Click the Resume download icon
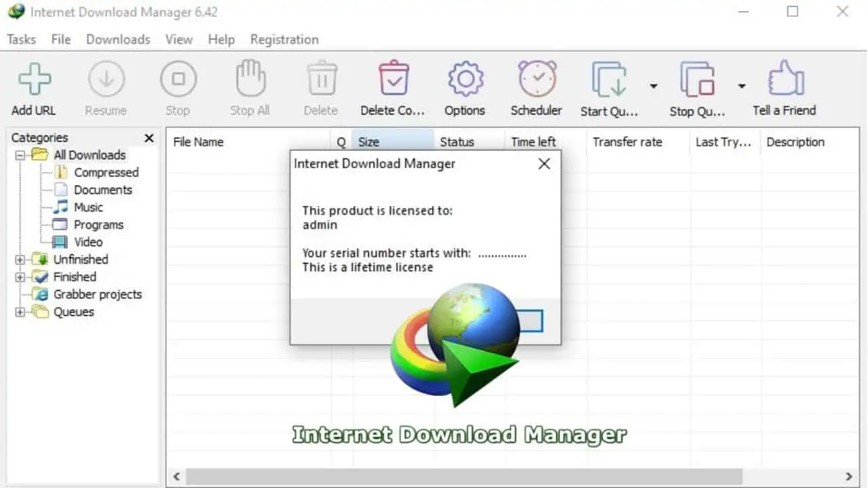 [106, 79]
